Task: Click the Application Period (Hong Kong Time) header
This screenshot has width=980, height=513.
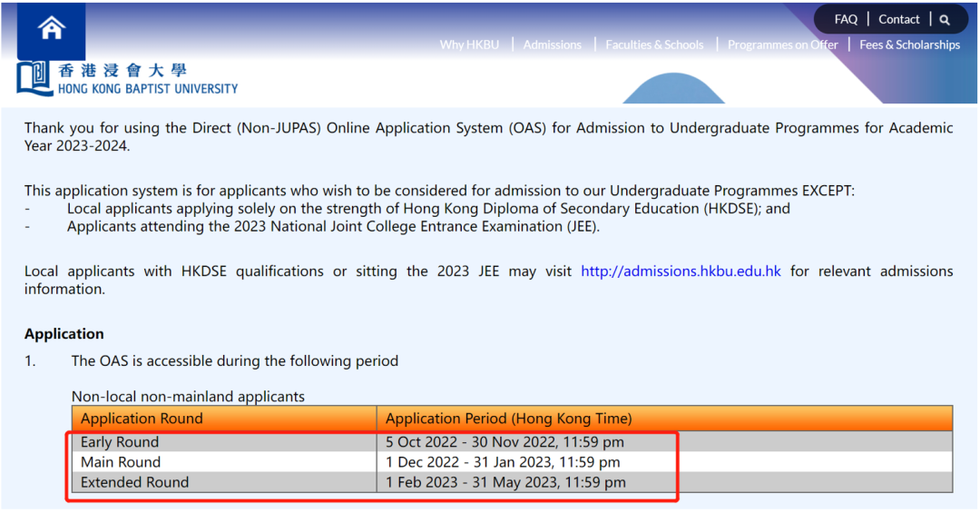Action: (508, 419)
